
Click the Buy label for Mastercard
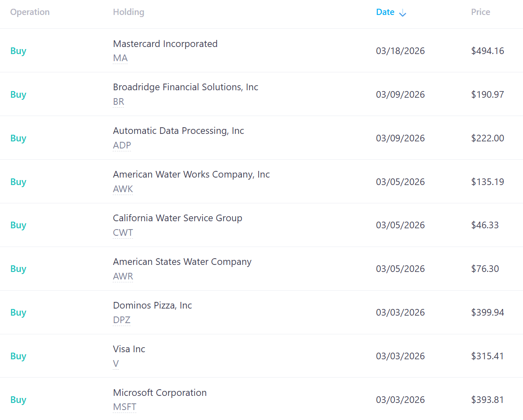click(x=18, y=51)
